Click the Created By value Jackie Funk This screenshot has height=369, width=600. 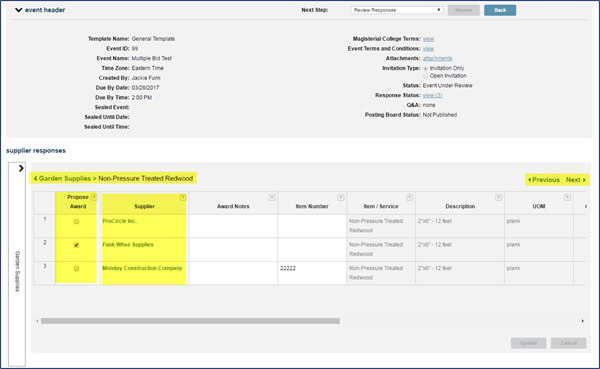[146, 78]
